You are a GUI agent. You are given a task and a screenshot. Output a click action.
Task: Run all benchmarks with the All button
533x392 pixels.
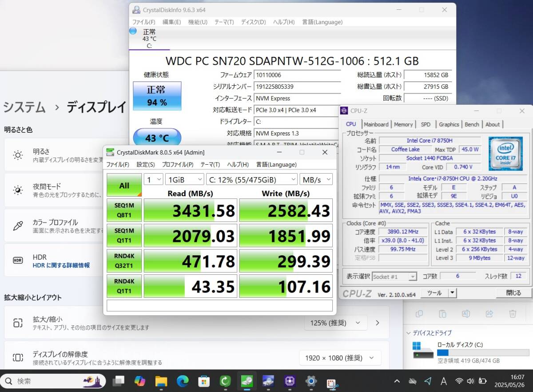124,185
